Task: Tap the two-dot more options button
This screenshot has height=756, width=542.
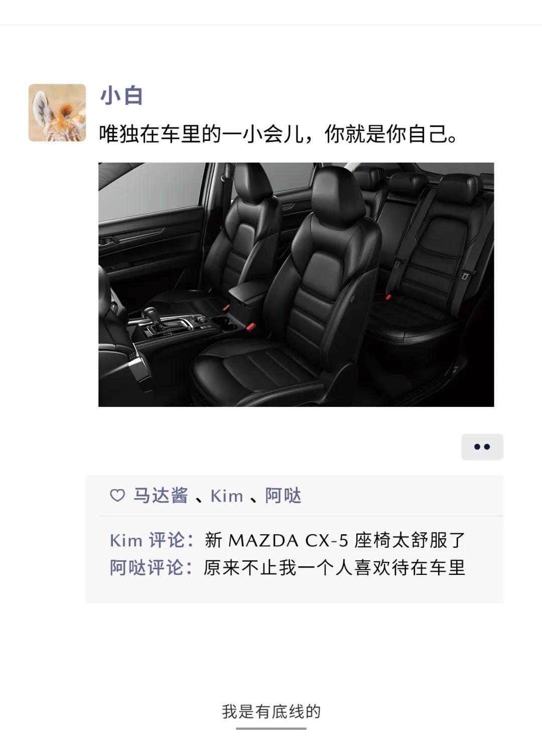Action: [x=482, y=447]
